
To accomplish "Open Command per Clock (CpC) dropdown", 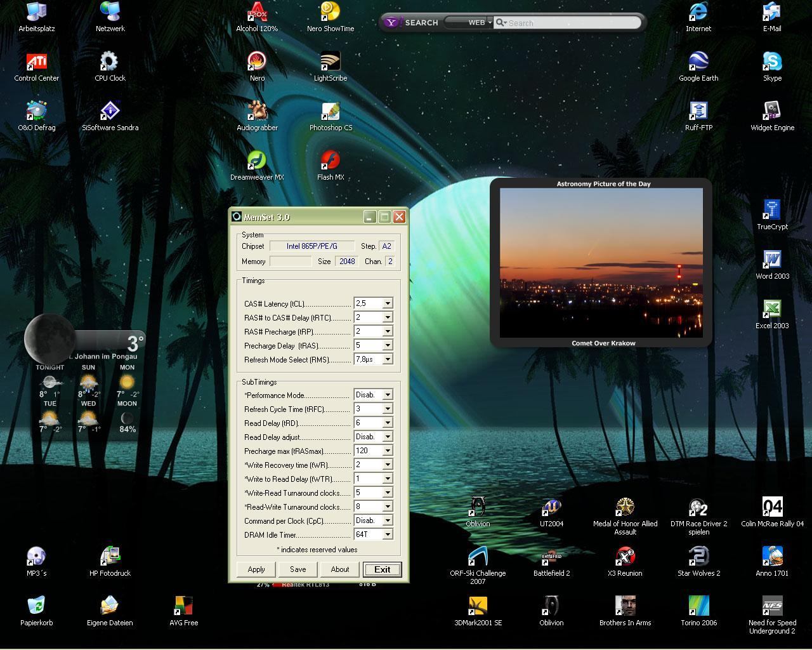I will [388, 521].
